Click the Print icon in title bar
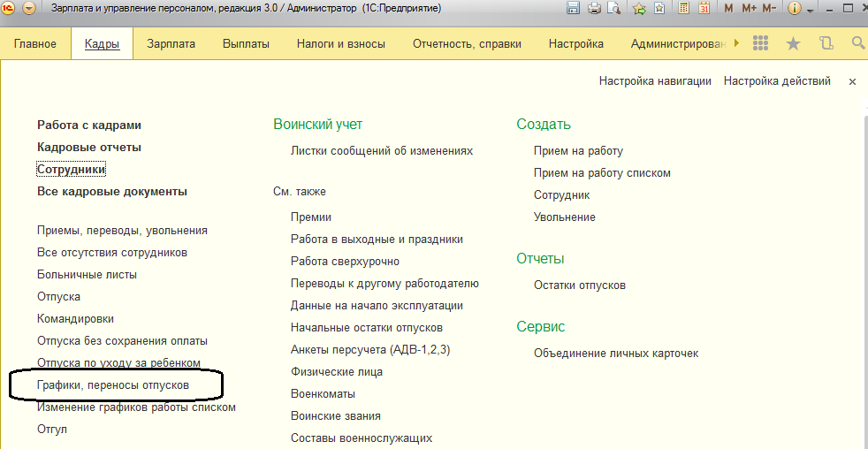Image resolution: width=868 pixels, height=449 pixels. point(594,9)
